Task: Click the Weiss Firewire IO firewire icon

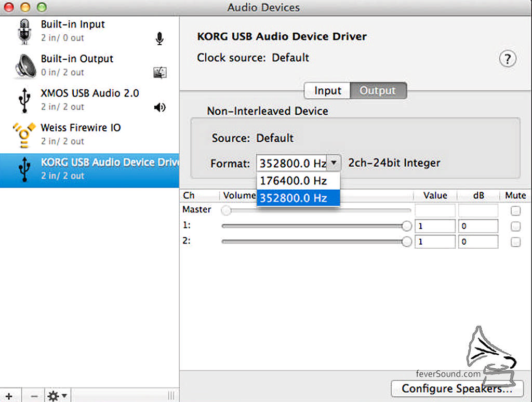Action: [x=24, y=136]
